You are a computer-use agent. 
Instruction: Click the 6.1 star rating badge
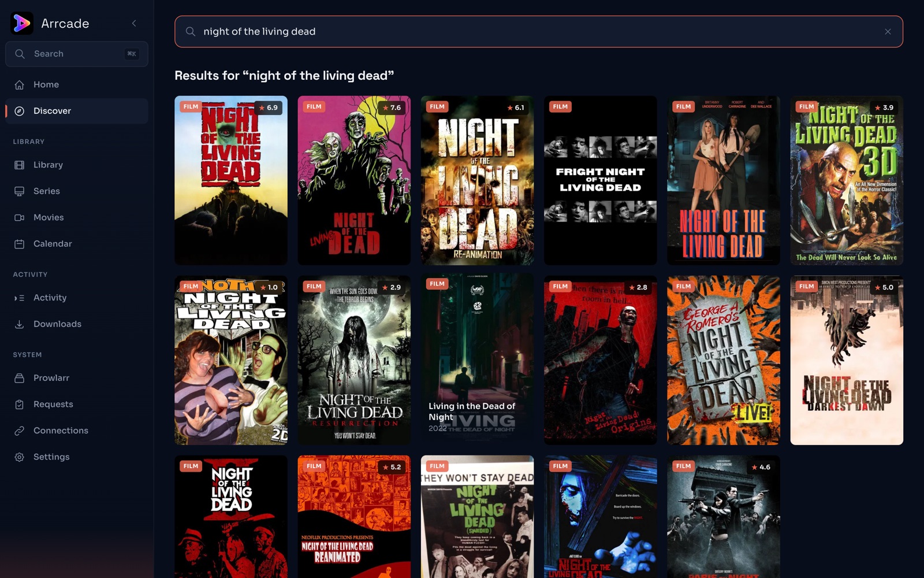coord(515,108)
